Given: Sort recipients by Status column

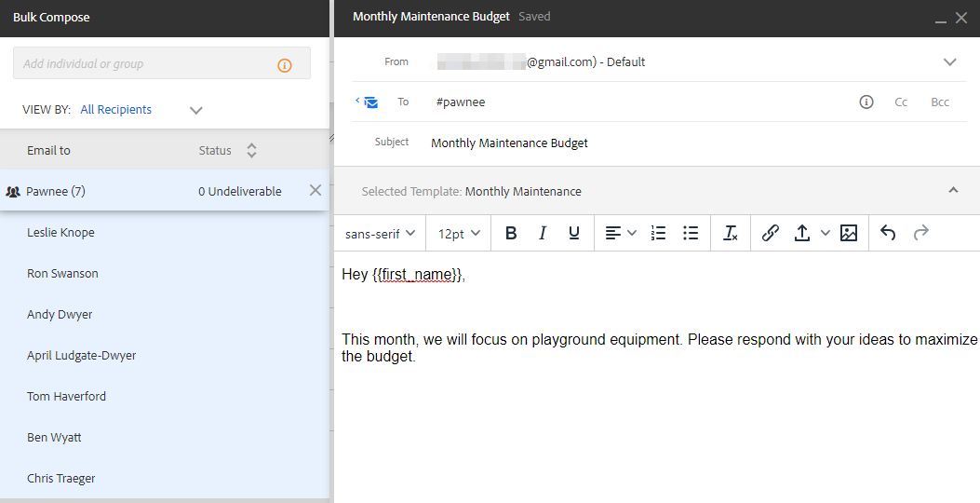Looking at the screenshot, I should click(x=251, y=151).
